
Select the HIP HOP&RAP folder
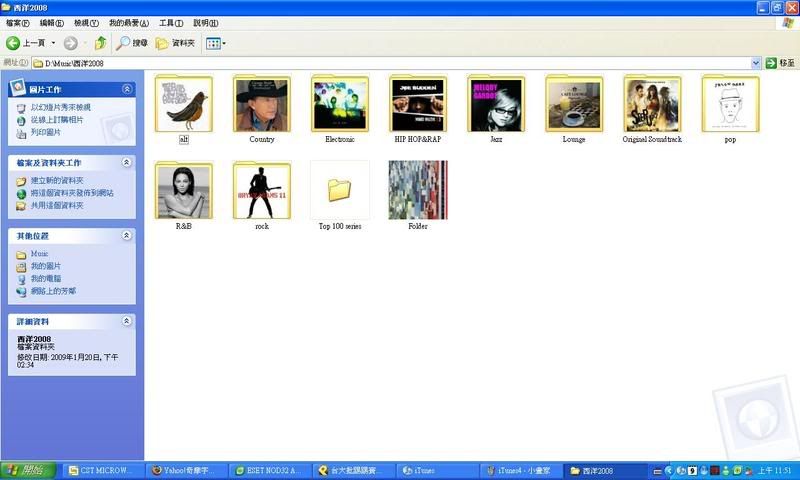(x=418, y=104)
